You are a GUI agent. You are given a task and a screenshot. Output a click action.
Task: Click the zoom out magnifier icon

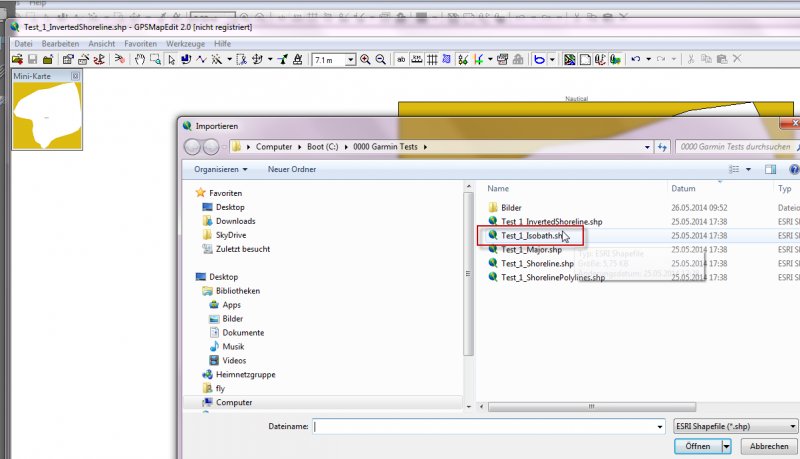click(x=381, y=60)
